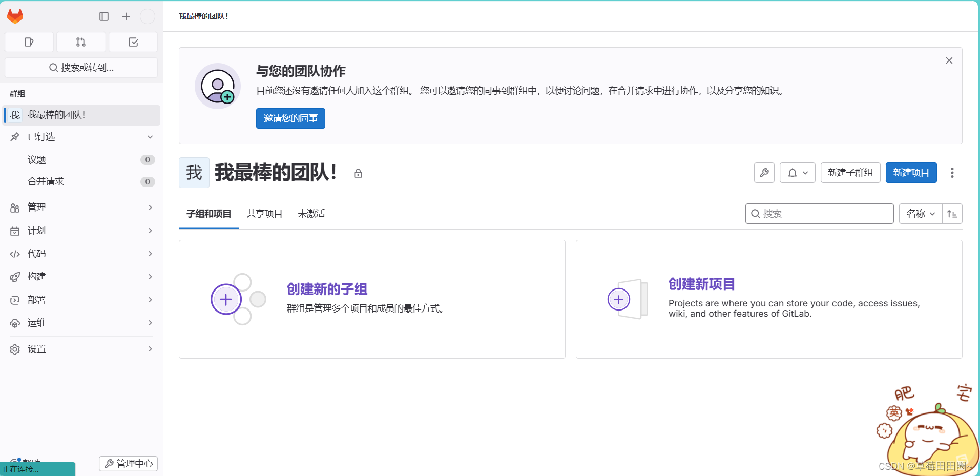Open the create new plus menu
980x476 pixels.
click(x=126, y=16)
